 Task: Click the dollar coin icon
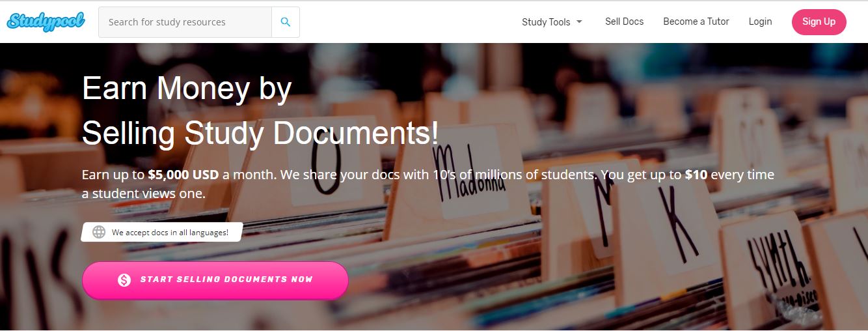pos(124,280)
